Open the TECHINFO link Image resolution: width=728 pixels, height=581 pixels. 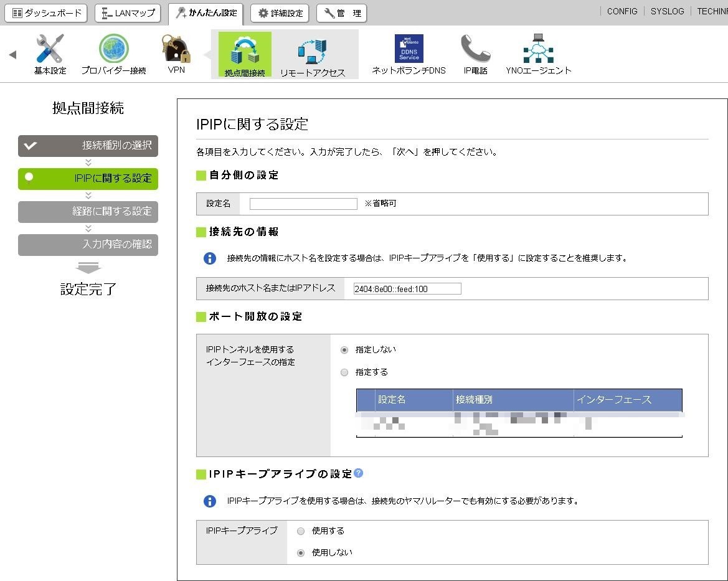pyautogui.click(x=712, y=11)
